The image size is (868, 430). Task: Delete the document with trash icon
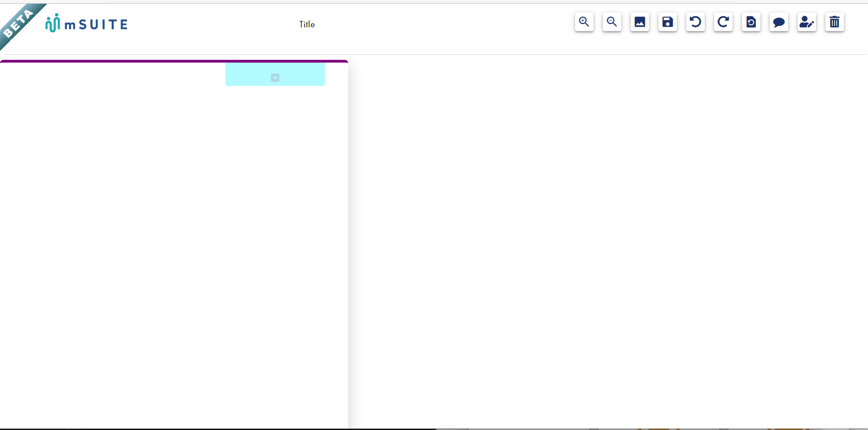(834, 22)
